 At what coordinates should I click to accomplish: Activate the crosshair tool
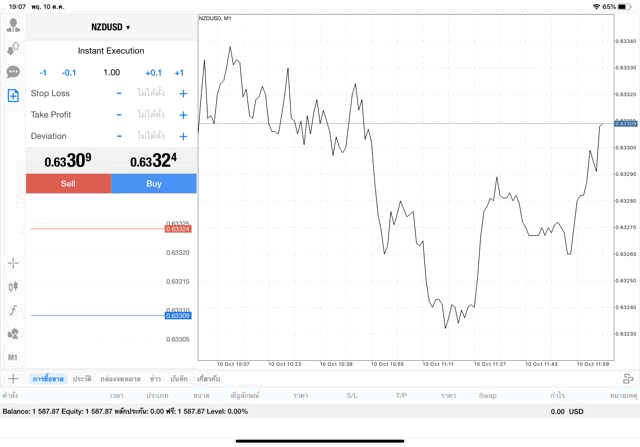pyautogui.click(x=13, y=263)
